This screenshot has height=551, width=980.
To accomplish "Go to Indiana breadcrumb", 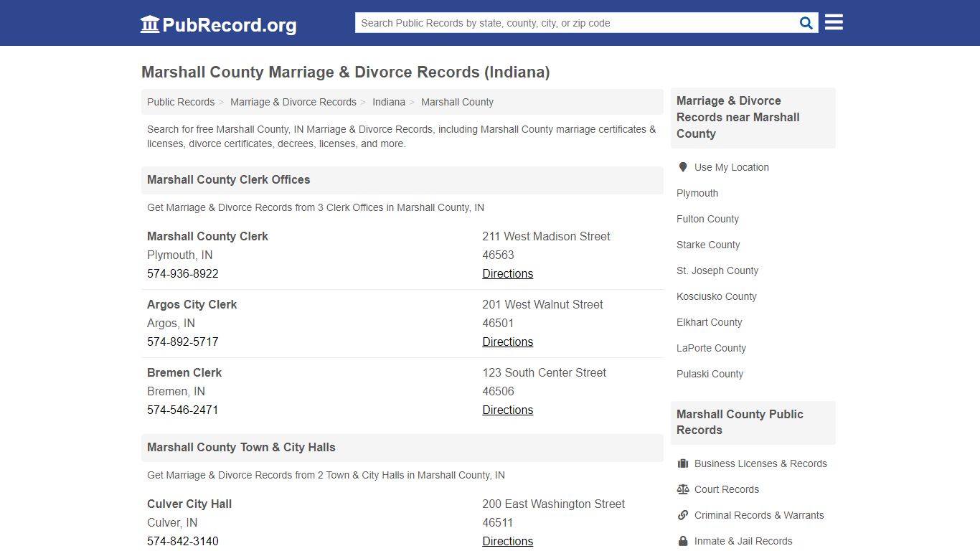I will [389, 102].
